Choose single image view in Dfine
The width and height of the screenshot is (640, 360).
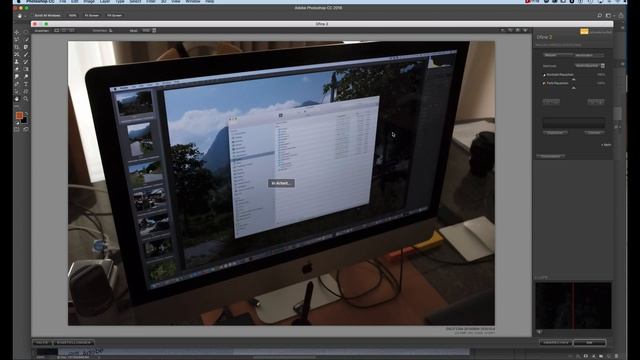tap(56, 30)
